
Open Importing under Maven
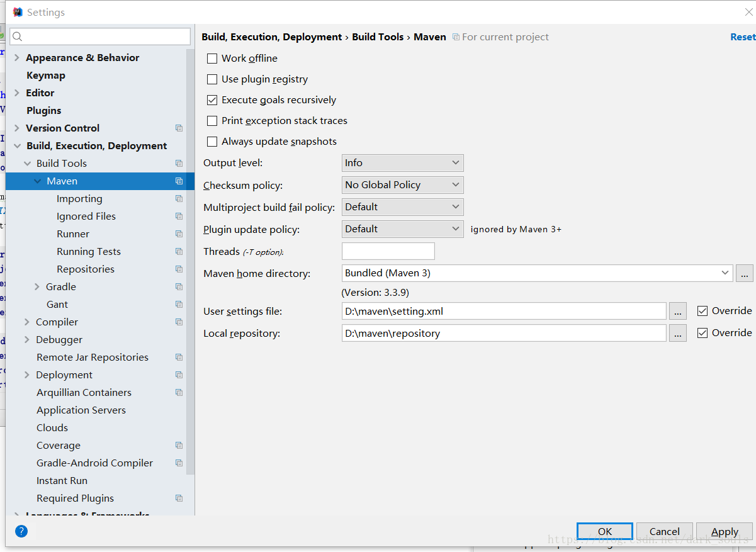79,198
